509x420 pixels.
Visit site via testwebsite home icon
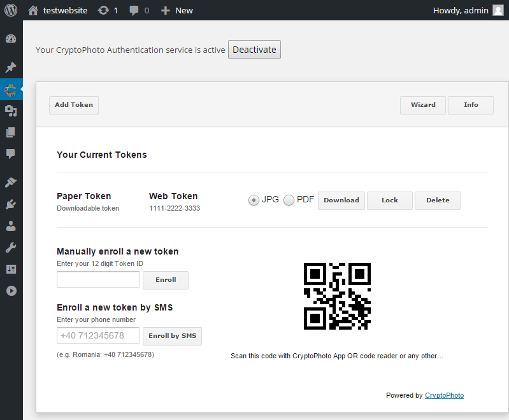[x=32, y=10]
